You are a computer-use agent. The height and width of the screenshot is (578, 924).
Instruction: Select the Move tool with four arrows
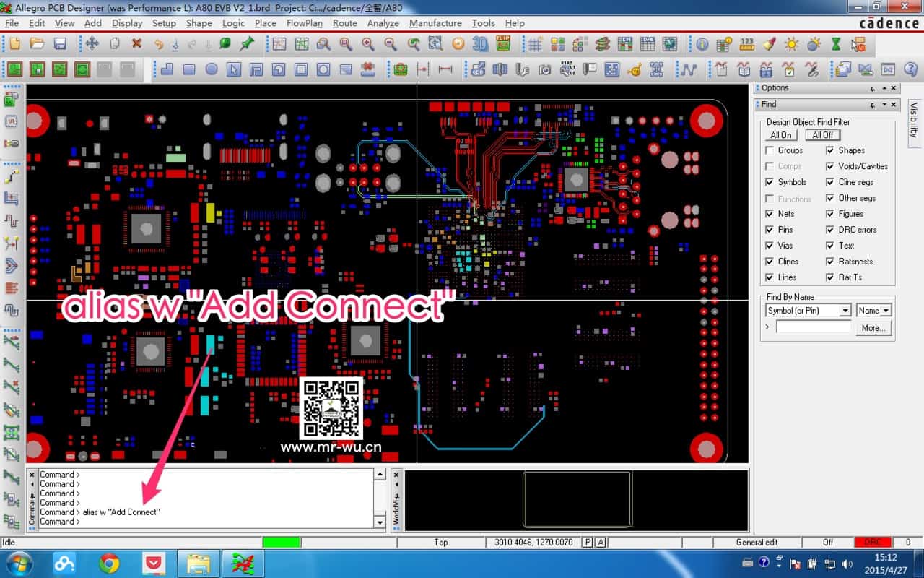pos(92,44)
